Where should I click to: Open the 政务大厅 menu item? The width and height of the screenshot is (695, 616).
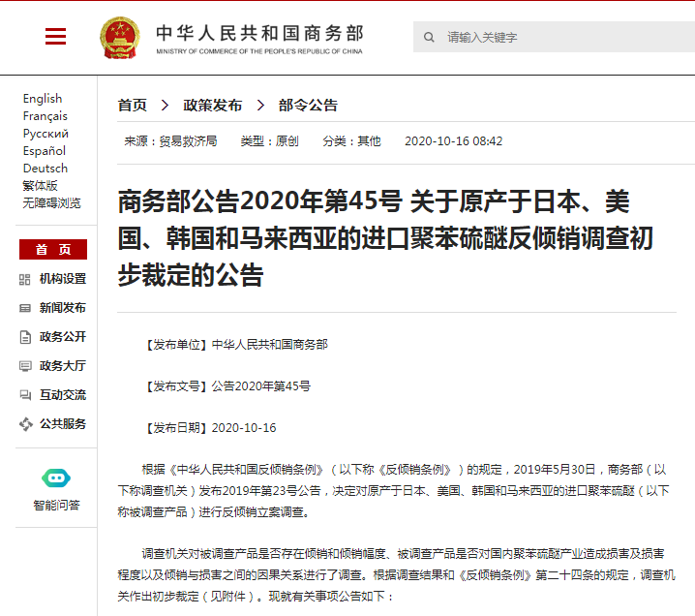pos(63,366)
